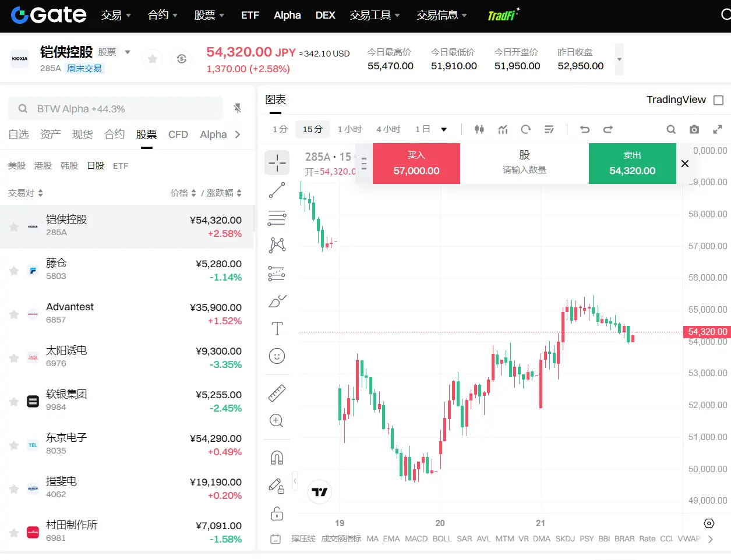Toggle lock all drawing tools

(x=277, y=513)
